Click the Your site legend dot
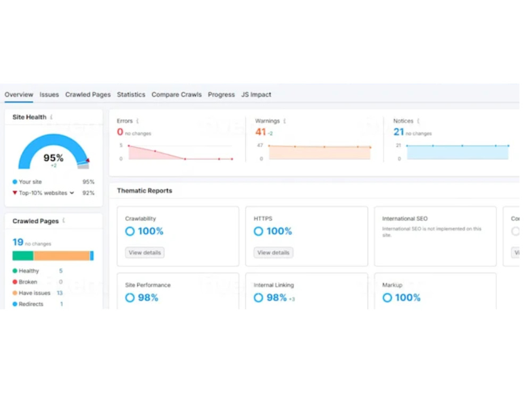 (x=15, y=182)
